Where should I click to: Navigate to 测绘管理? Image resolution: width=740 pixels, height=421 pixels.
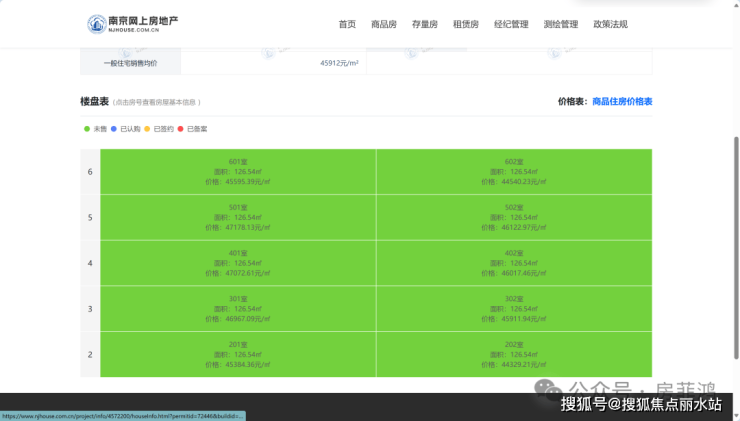(x=560, y=24)
